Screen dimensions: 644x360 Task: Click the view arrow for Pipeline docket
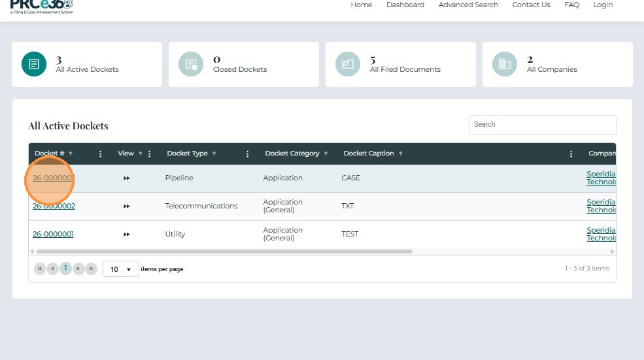point(126,178)
